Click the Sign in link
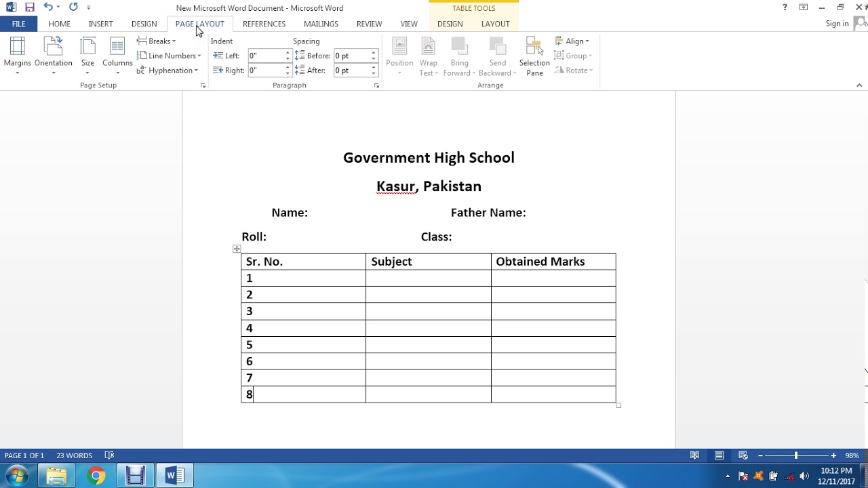The width and height of the screenshot is (868, 488). [836, 23]
